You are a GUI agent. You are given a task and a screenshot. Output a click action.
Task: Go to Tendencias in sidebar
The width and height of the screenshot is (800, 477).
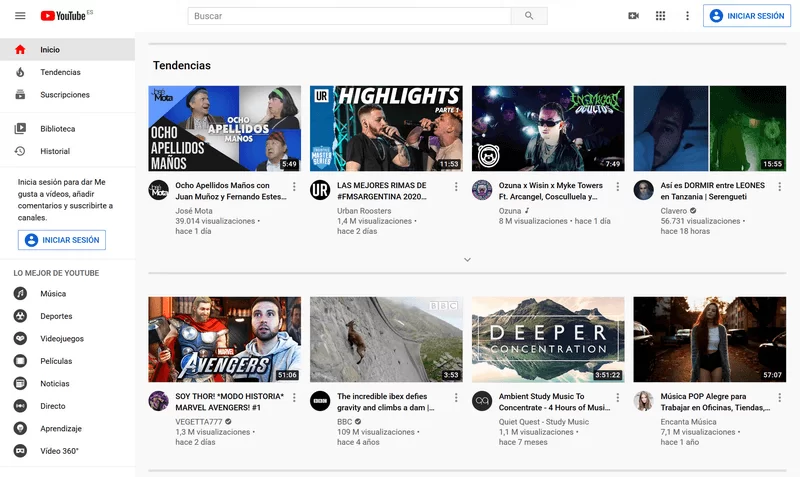(67, 72)
